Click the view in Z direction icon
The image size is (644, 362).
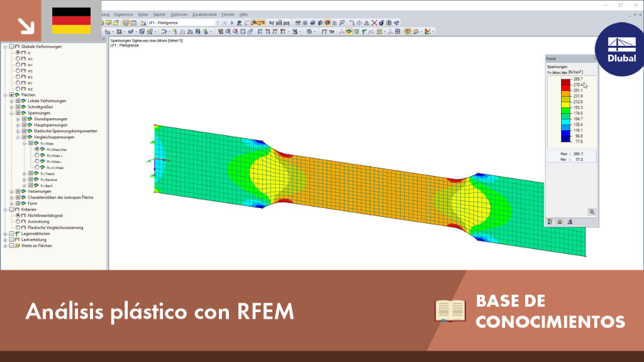click(x=275, y=31)
